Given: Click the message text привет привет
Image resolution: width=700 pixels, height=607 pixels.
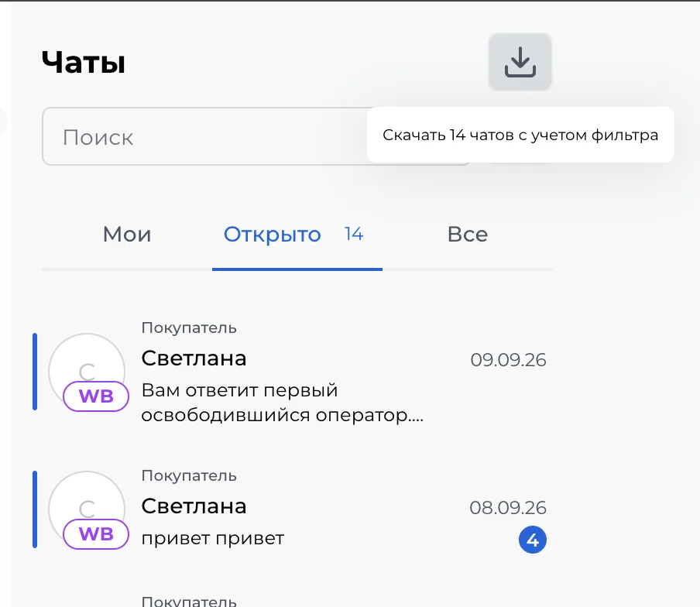Looking at the screenshot, I should [x=212, y=539].
